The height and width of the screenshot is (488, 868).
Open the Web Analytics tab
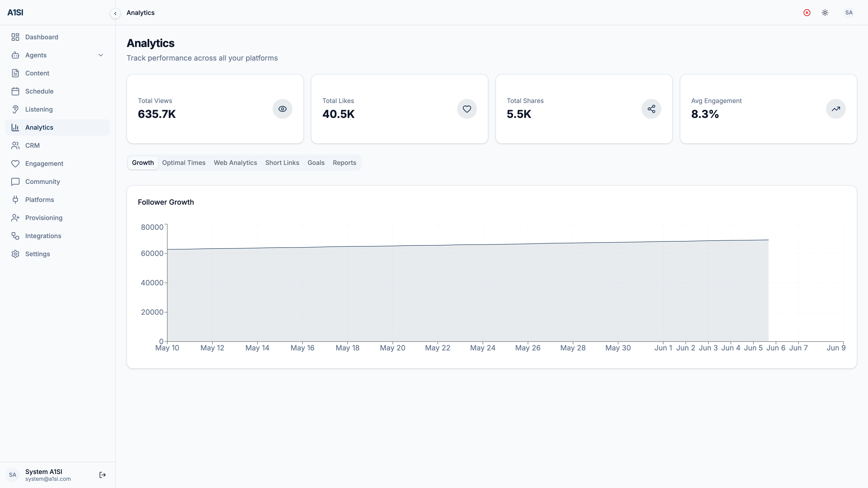[235, 163]
